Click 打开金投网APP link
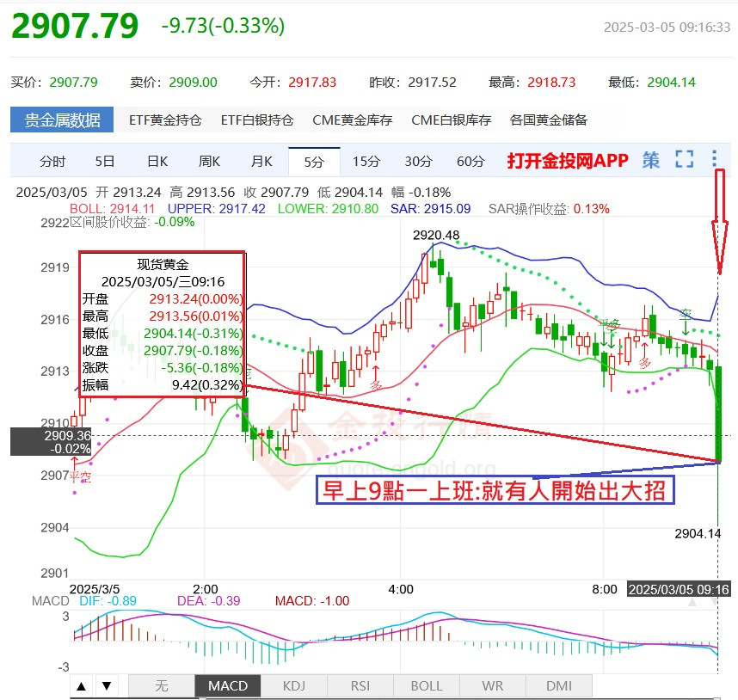This screenshot has height=700, width=738. [568, 161]
